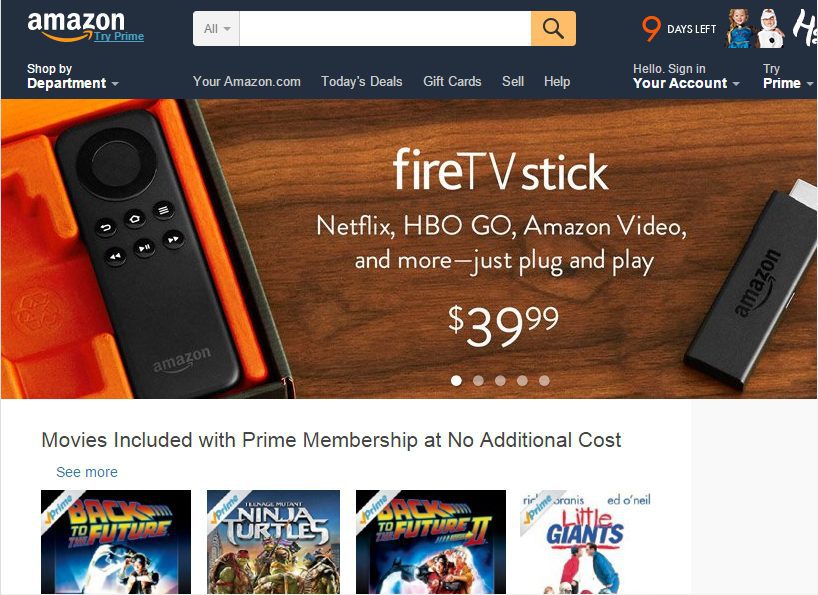Click the Fire TV Stick device image
The image size is (818, 595).
click(x=751, y=284)
